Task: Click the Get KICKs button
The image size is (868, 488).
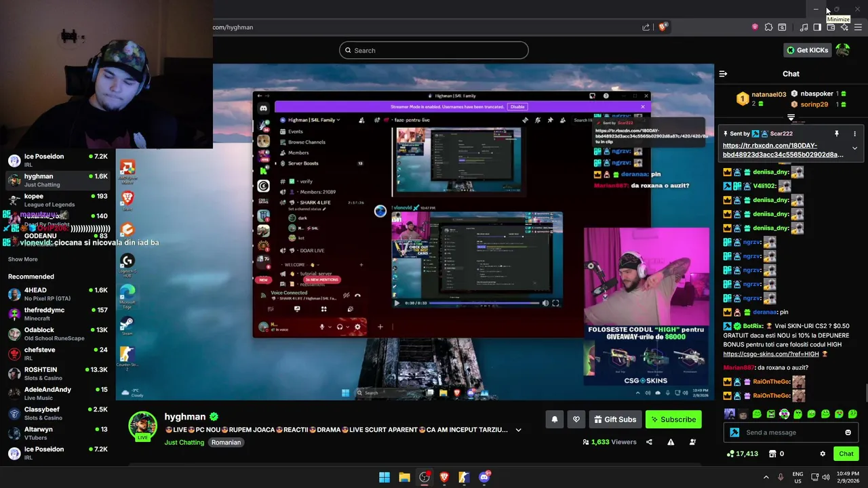Action: click(x=807, y=50)
